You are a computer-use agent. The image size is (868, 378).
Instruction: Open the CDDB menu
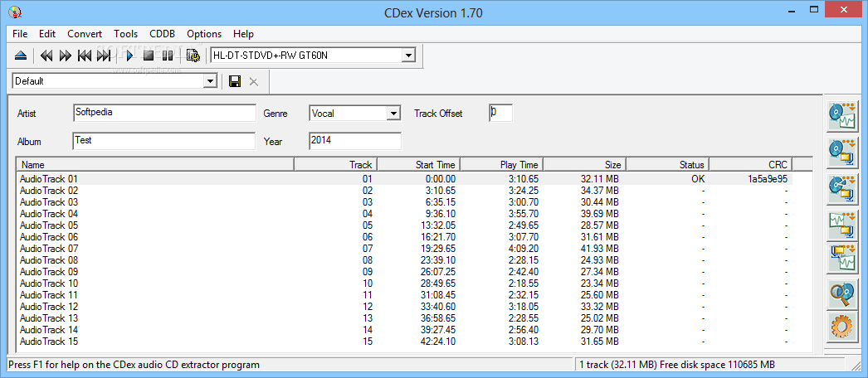click(162, 34)
